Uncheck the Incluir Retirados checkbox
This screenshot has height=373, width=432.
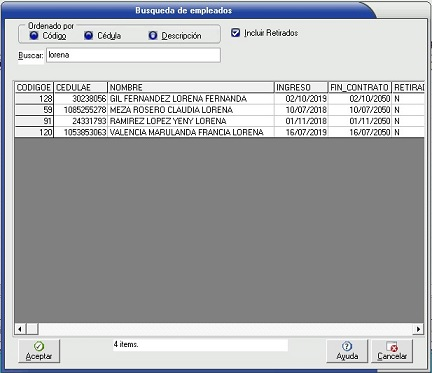(236, 33)
